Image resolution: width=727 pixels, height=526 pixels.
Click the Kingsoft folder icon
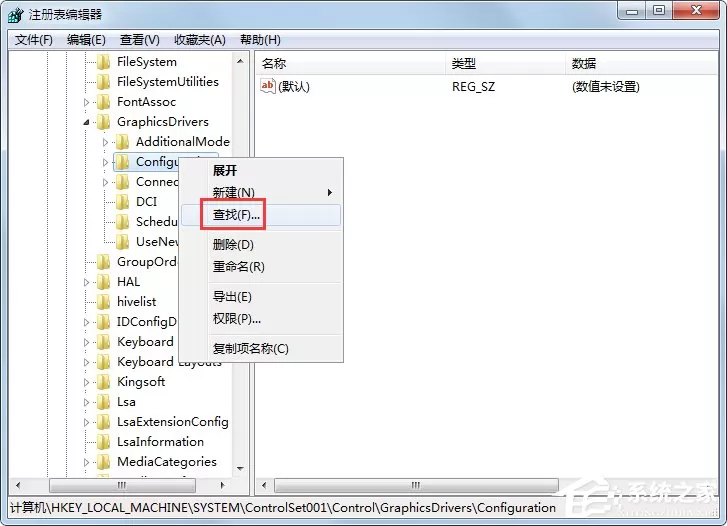(x=103, y=382)
